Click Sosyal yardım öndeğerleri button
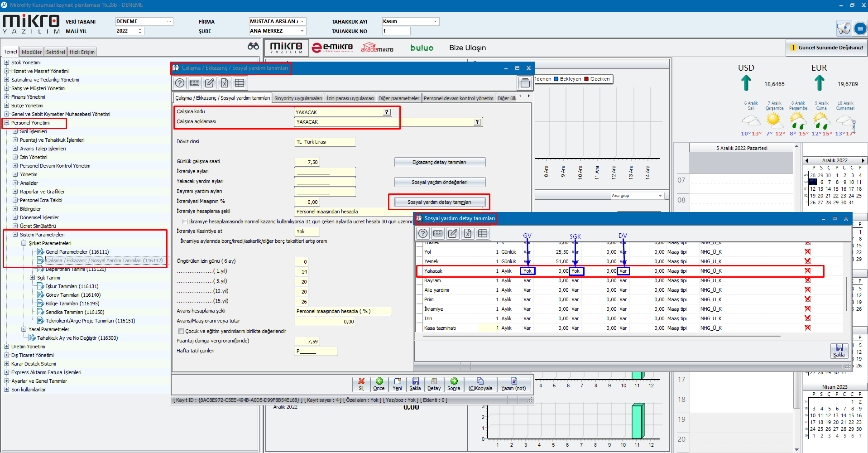Viewport: 868px width, 453px height. [440, 182]
